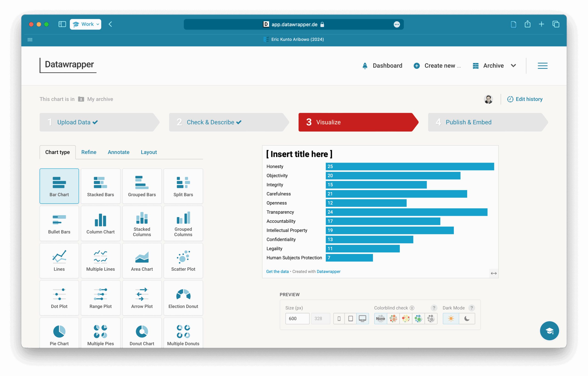Switch to the Refine tab
This screenshot has height=376, width=588.
tap(89, 152)
